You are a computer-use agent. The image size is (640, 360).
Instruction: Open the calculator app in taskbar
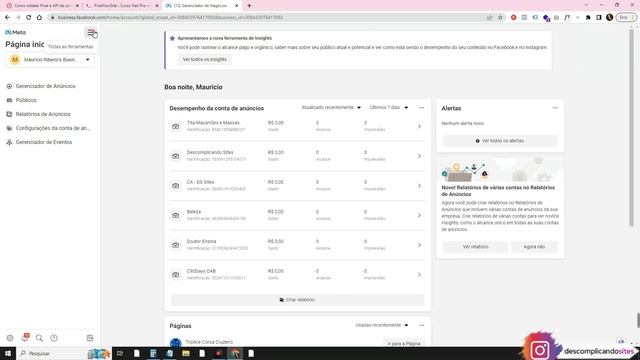pyautogui.click(x=153, y=353)
